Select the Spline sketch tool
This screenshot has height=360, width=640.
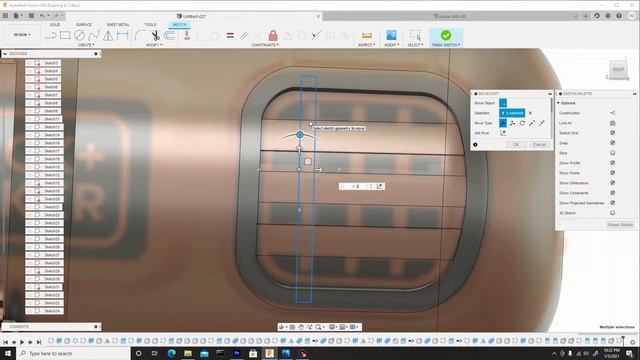[x=94, y=36]
